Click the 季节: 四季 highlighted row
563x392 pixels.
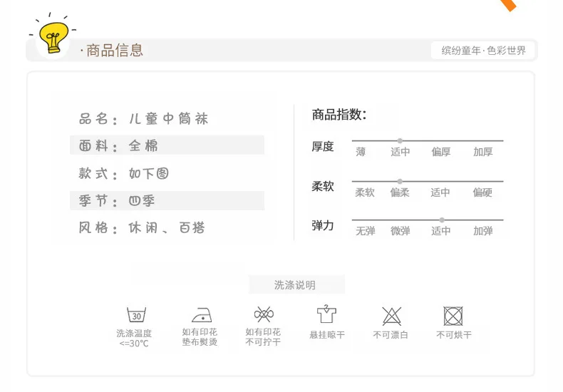pos(167,200)
